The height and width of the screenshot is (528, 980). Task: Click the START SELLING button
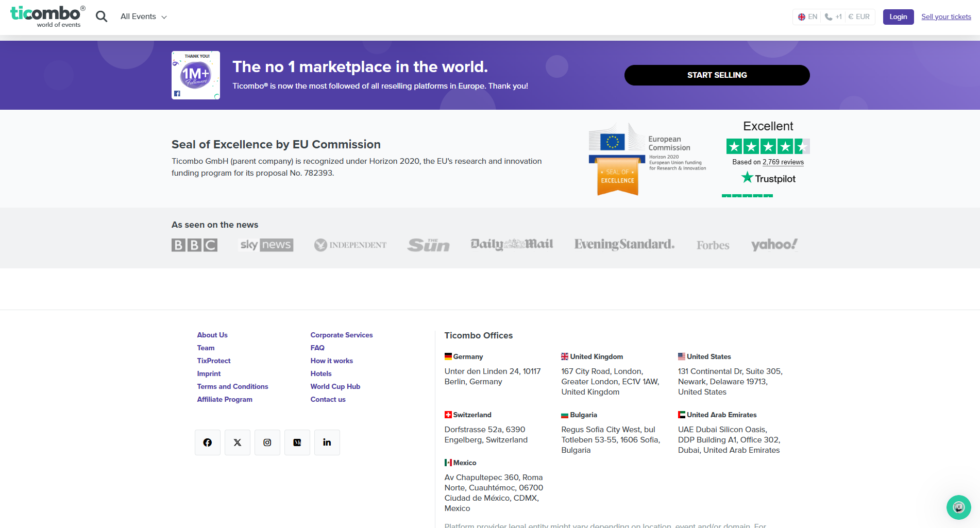click(717, 75)
